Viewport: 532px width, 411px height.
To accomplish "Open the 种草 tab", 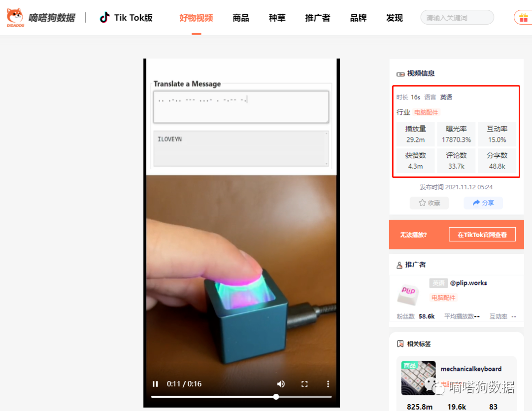I will point(277,18).
